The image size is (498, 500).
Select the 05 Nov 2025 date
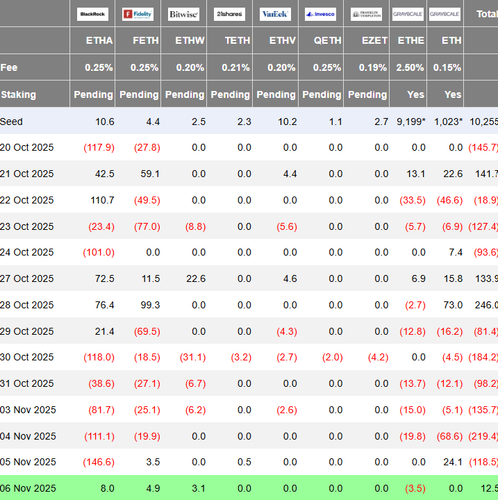(28, 462)
